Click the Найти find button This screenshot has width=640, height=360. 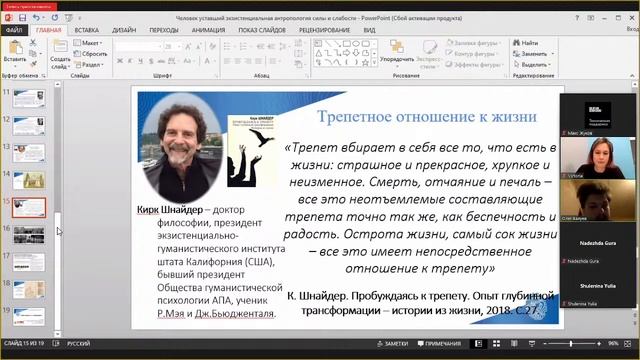point(526,43)
